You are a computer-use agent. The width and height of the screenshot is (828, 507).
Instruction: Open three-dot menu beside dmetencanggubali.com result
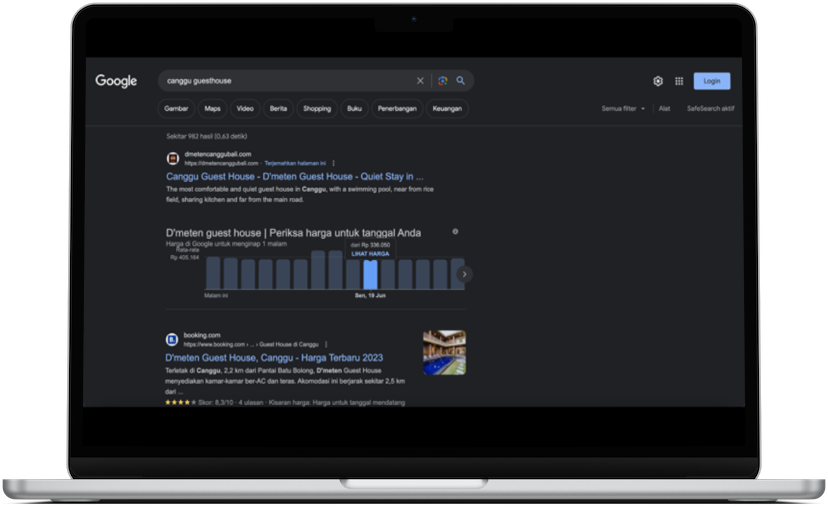click(333, 163)
